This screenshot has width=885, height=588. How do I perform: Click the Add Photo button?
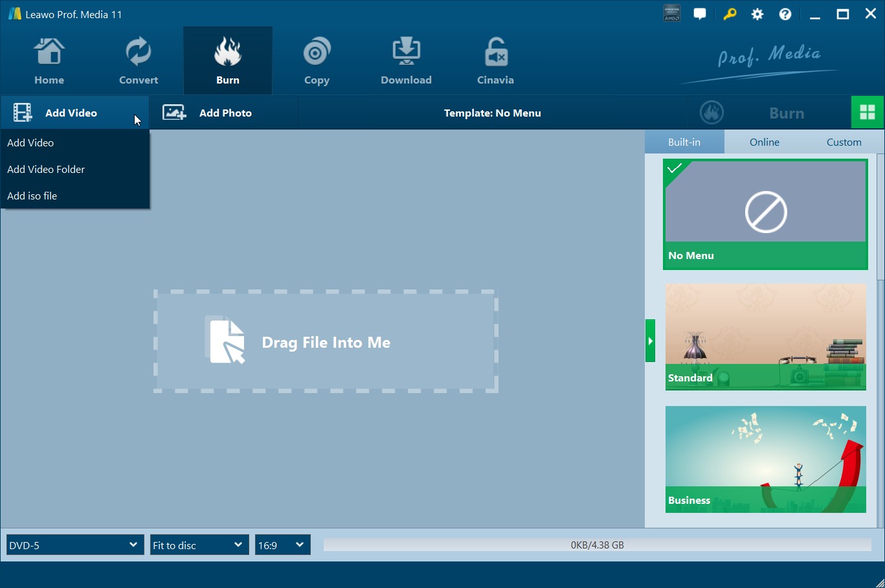(225, 112)
